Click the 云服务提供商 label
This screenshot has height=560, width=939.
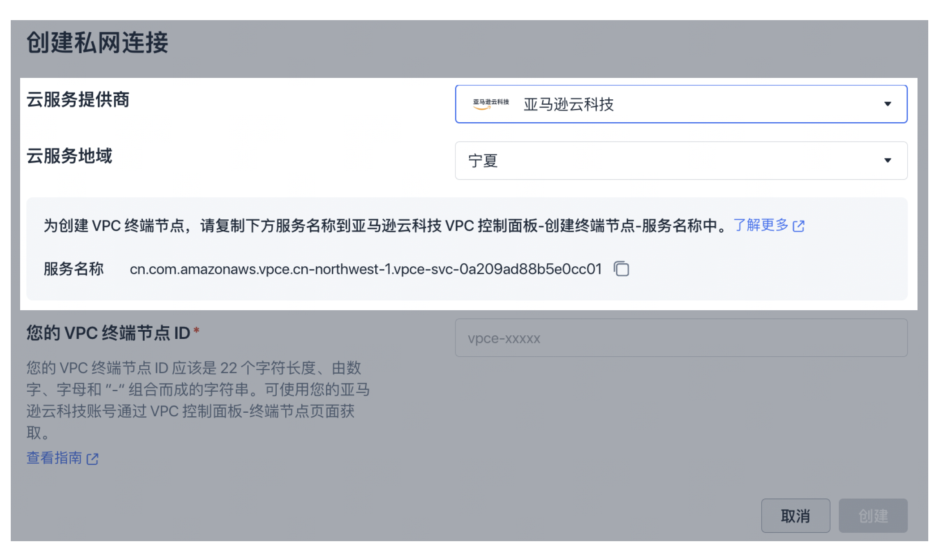click(x=78, y=99)
